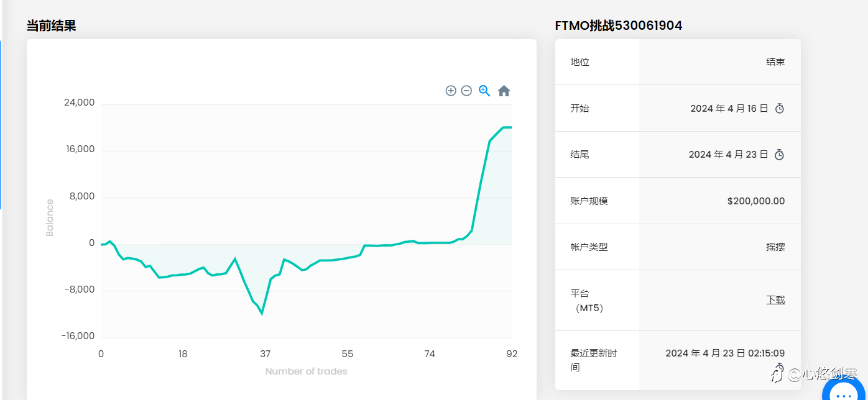Click the chart zoom in plus icon
This screenshot has height=400, width=868.
[451, 91]
